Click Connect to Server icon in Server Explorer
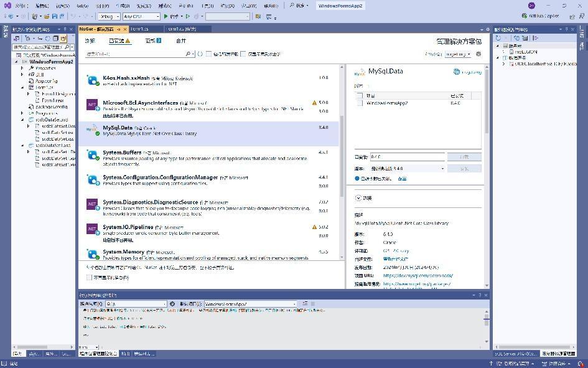Screen dimensions: 588x368 click(525, 38)
